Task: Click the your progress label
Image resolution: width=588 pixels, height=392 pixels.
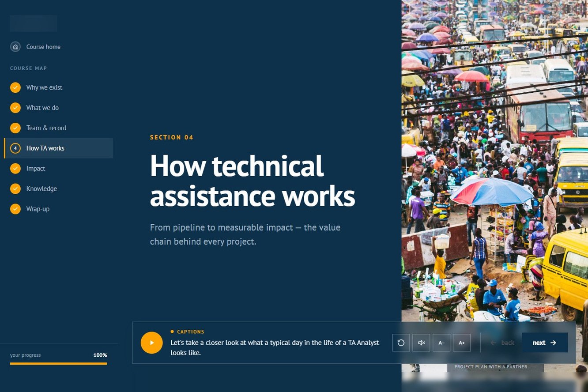Action: 25,355
